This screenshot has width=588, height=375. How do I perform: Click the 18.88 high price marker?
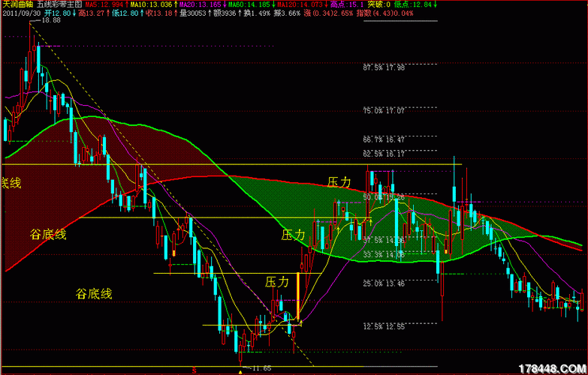(50, 20)
